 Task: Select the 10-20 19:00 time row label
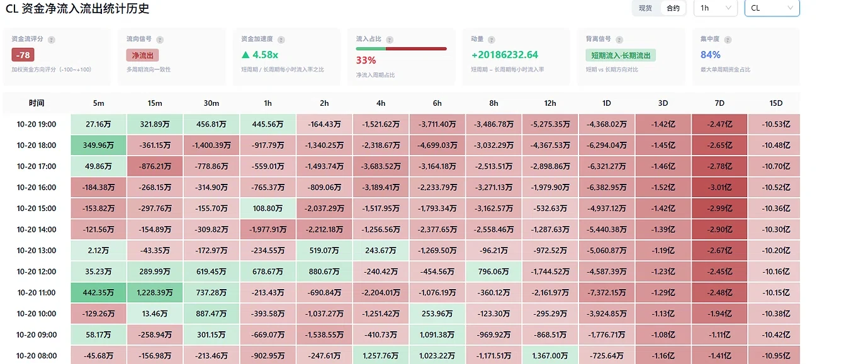pyautogui.click(x=37, y=124)
